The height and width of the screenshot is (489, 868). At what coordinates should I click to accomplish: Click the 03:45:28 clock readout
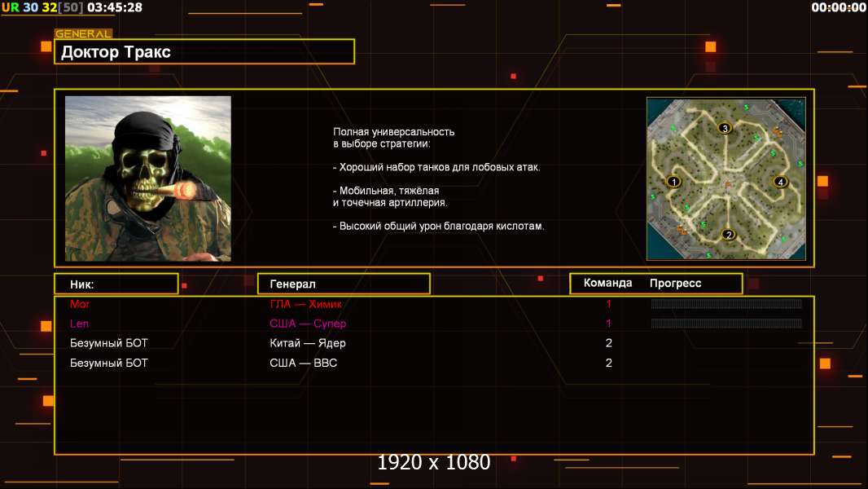point(115,7)
